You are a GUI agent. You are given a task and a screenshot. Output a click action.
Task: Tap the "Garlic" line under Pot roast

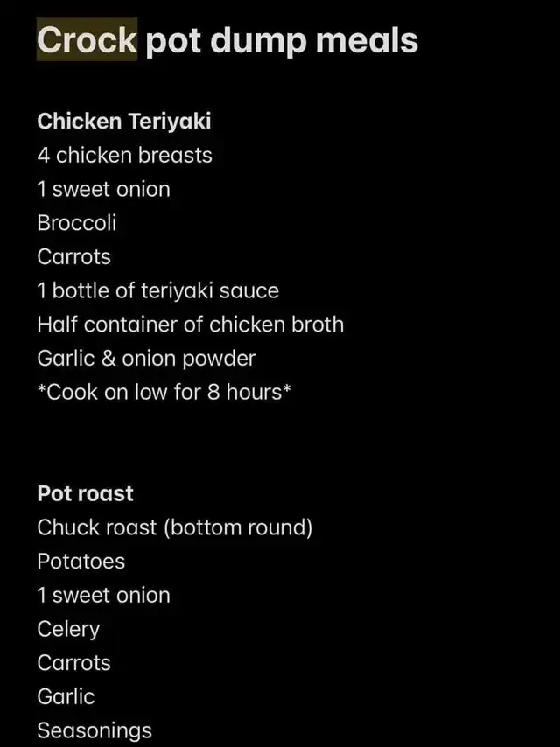[66, 696]
